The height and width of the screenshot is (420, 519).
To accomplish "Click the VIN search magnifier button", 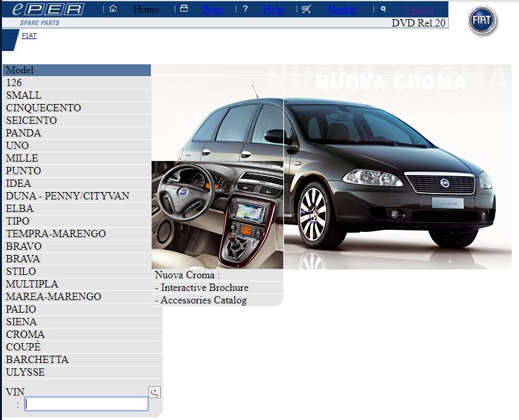I will tap(154, 392).
